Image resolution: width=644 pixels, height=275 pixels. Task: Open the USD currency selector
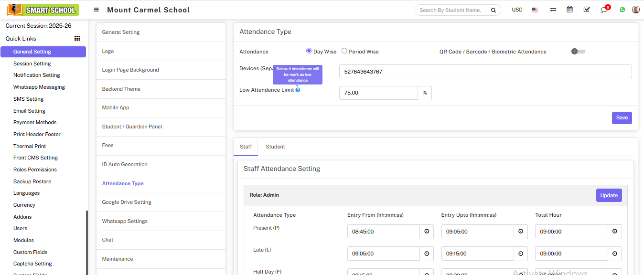517,10
